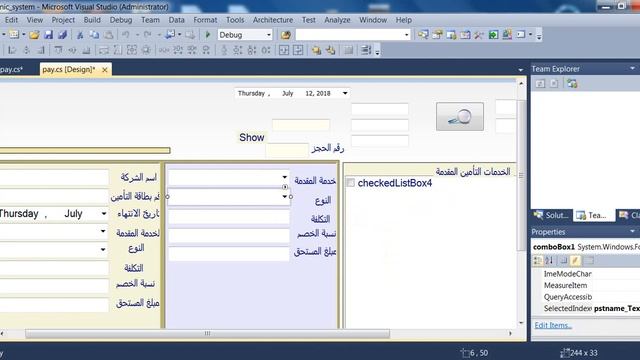This screenshot has width=640, height=360.
Task: Click the Show label on form
Action: click(x=251, y=138)
